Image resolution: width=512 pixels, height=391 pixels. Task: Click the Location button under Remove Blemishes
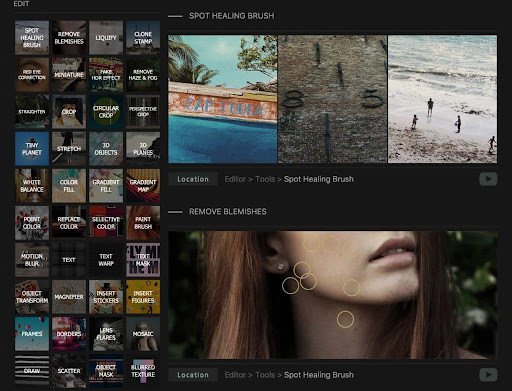pyautogui.click(x=193, y=375)
